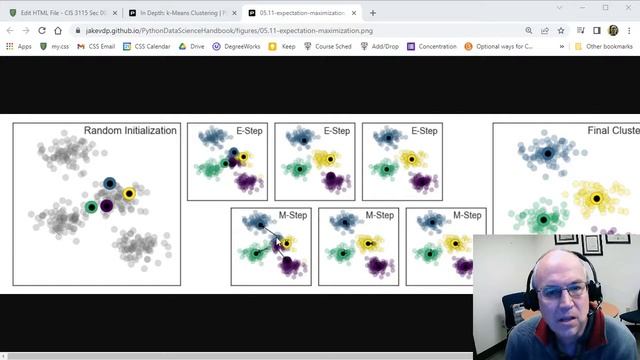640x360 pixels.
Task: Close the k-Means Clustering tab
Action: (234, 13)
